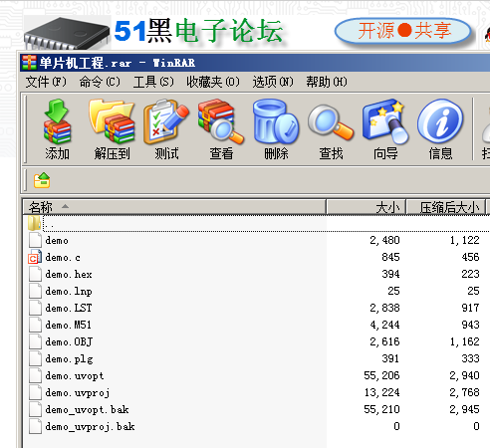Select the file icon beside demo.LST
490x448 pixels.
click(35, 308)
